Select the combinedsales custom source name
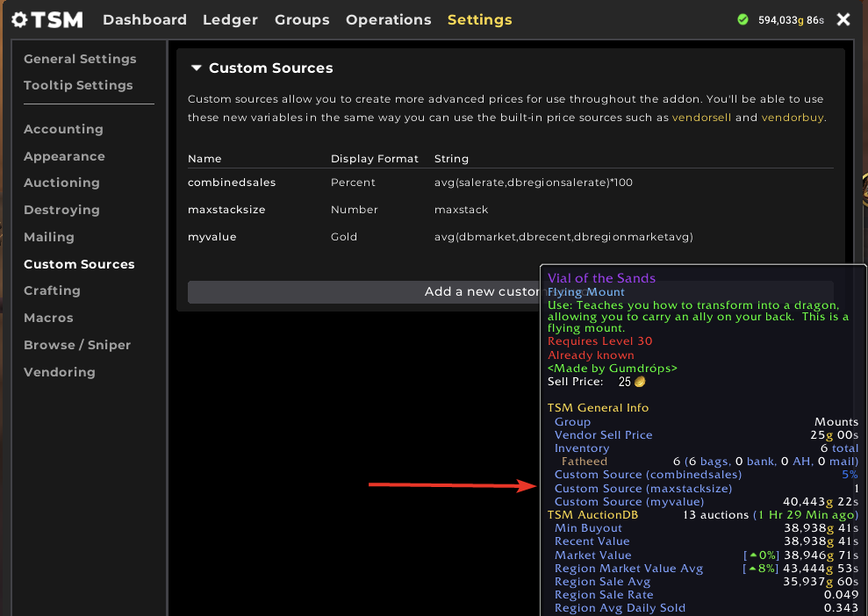The height and width of the screenshot is (616, 868). pyautogui.click(x=232, y=183)
